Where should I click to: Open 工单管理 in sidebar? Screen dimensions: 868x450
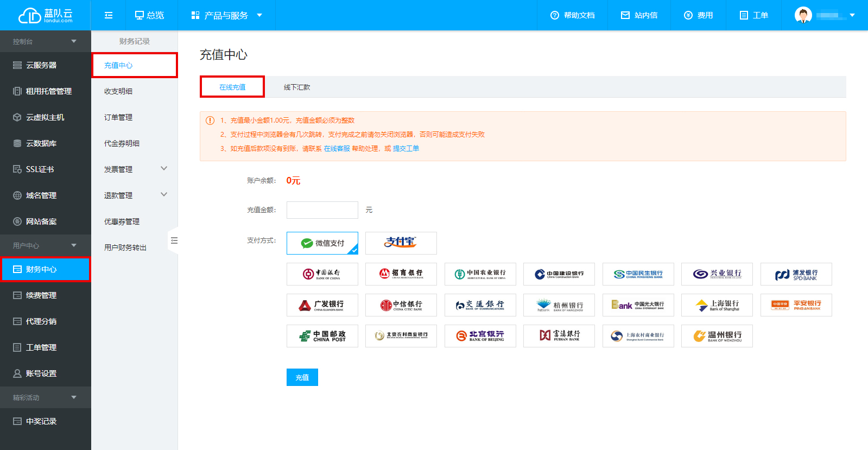46,347
